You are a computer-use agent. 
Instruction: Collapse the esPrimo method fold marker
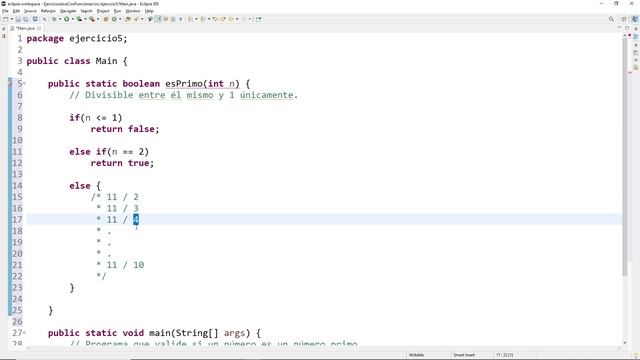click(24, 84)
